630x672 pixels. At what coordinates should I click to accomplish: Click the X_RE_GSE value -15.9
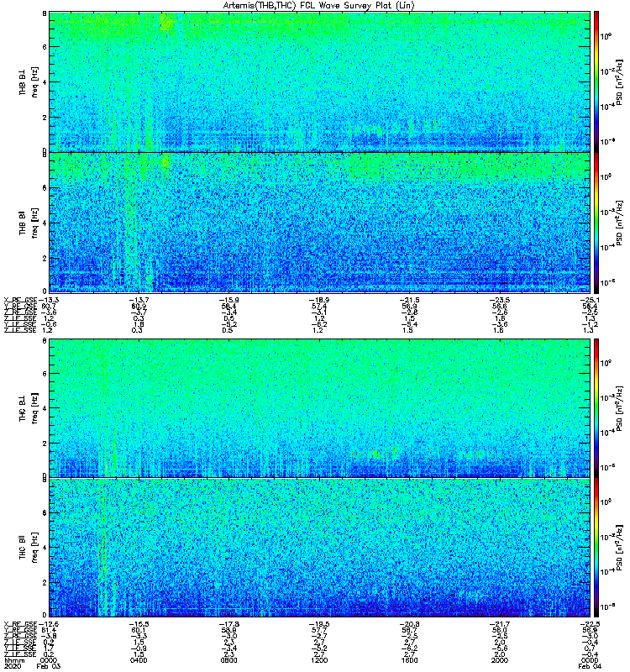228,300
